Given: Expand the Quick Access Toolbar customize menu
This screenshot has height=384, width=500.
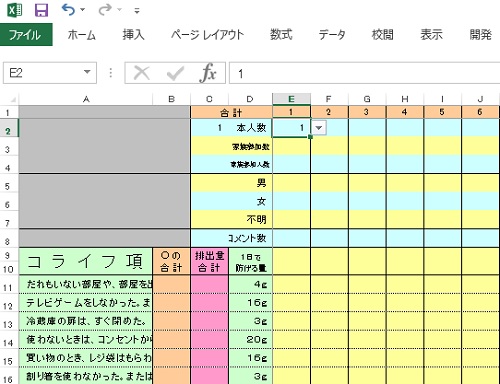Looking at the screenshot, I should (x=137, y=11).
